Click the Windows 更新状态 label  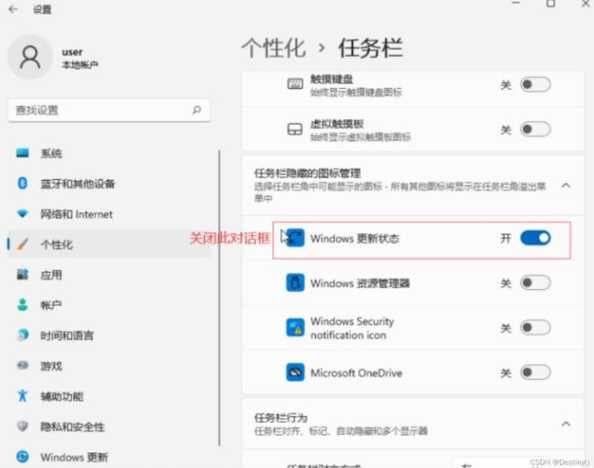pos(355,238)
